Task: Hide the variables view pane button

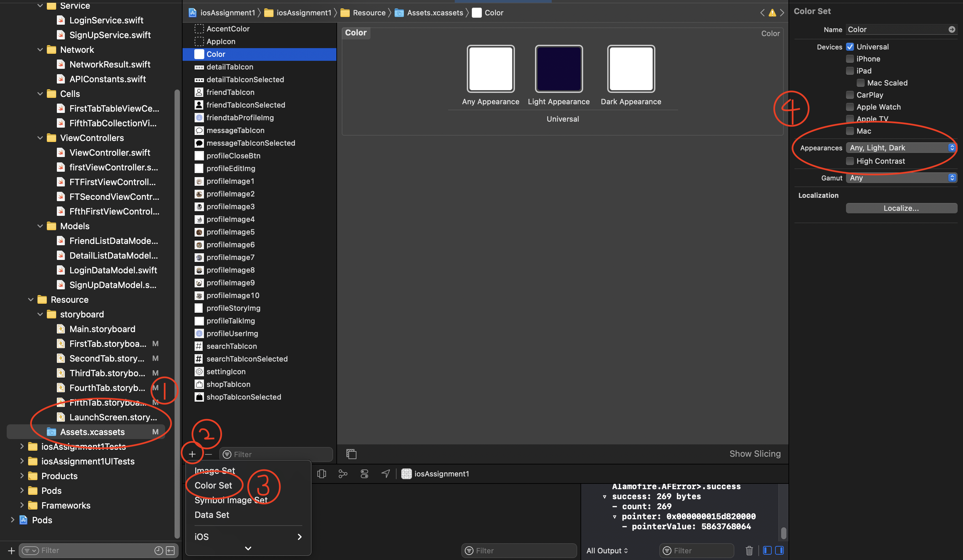Action: pyautogui.click(x=767, y=550)
